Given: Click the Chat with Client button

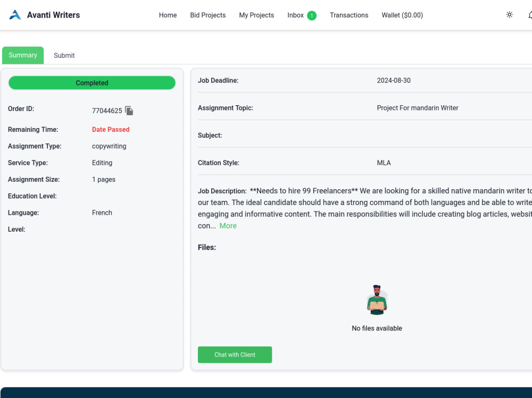Looking at the screenshot, I should (x=235, y=354).
